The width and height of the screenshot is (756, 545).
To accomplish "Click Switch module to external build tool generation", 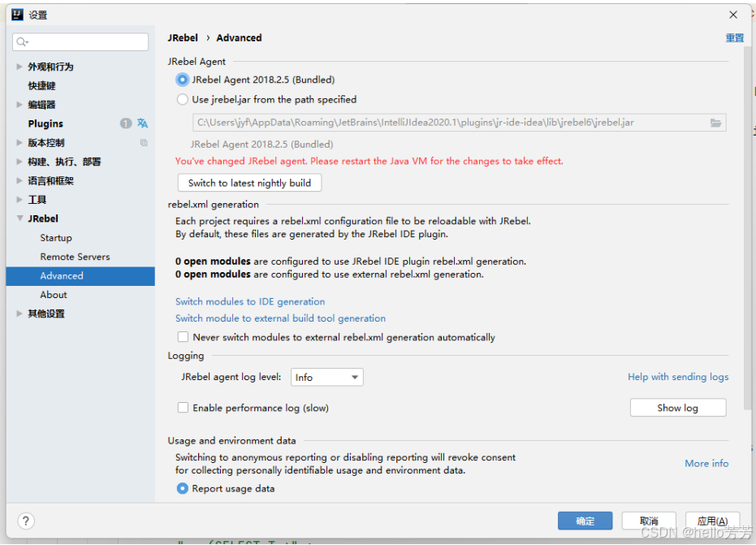I will 280,318.
